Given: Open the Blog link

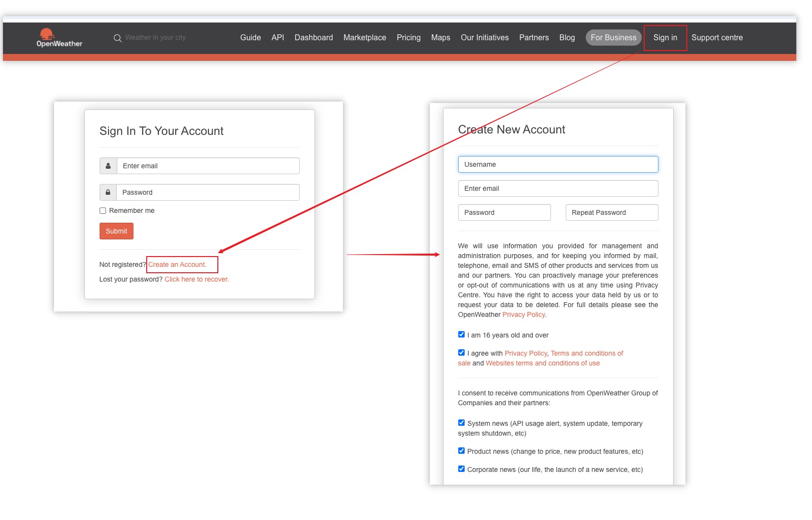Looking at the screenshot, I should coord(567,37).
